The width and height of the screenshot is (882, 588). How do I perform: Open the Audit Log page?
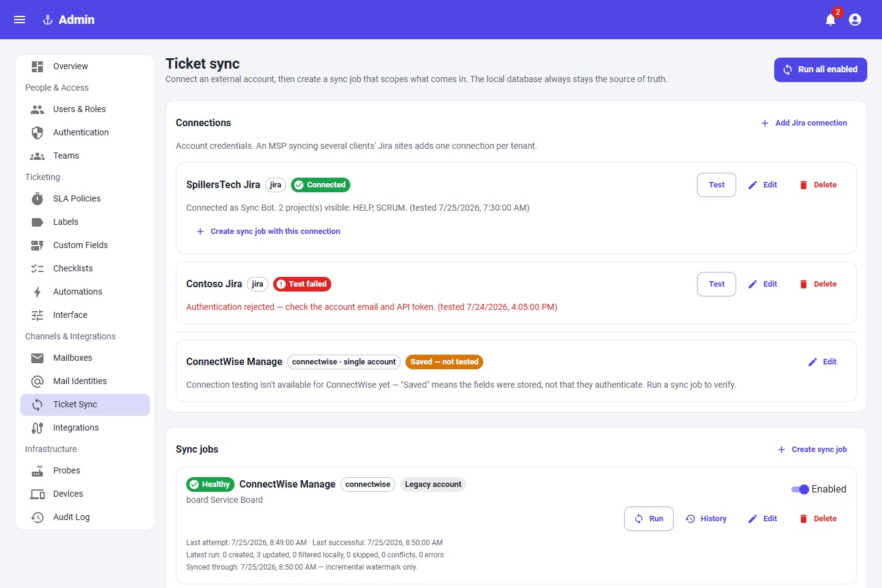tap(85, 517)
